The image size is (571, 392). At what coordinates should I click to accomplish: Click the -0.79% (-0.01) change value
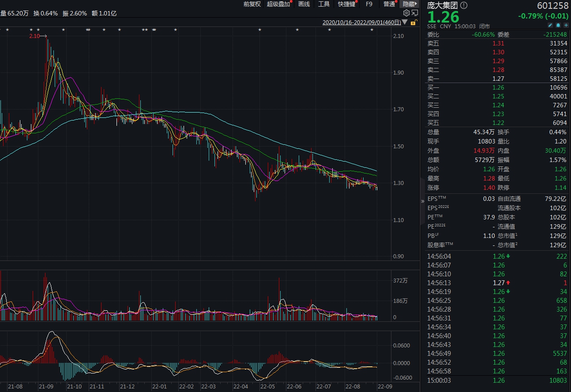543,16
